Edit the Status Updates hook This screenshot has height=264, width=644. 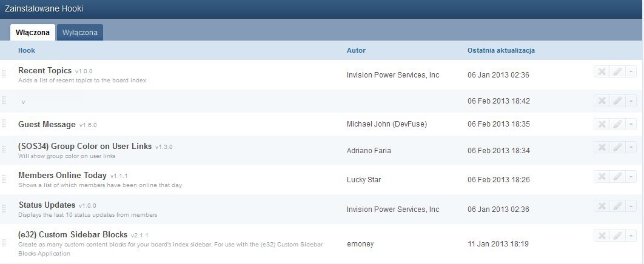(617, 206)
